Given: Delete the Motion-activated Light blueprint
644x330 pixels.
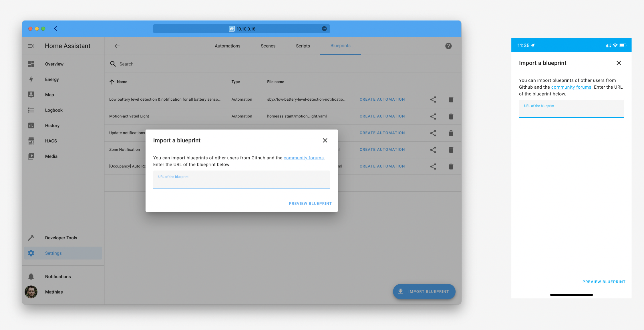Looking at the screenshot, I should tap(451, 116).
